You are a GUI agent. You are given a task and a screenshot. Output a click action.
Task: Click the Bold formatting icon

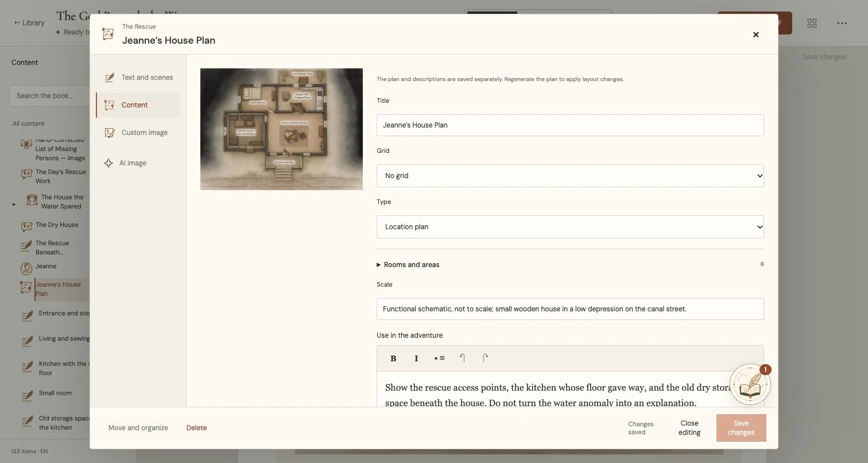(x=393, y=358)
